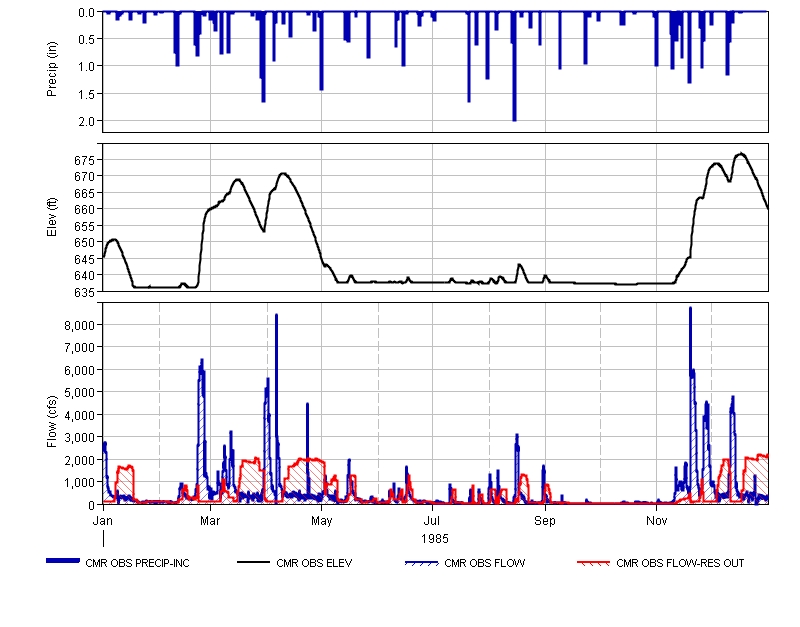Click the Nov month label
Image resolution: width=800 pixels, height=627 pixels.
coord(657,521)
